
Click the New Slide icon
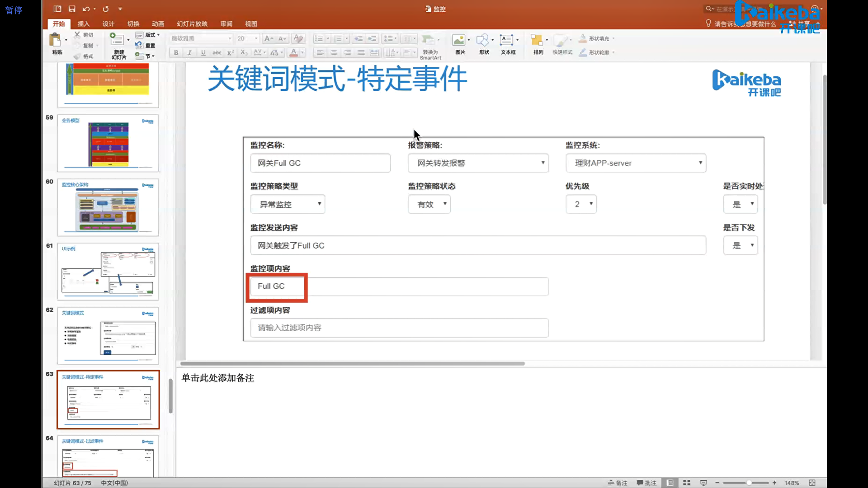click(x=117, y=40)
